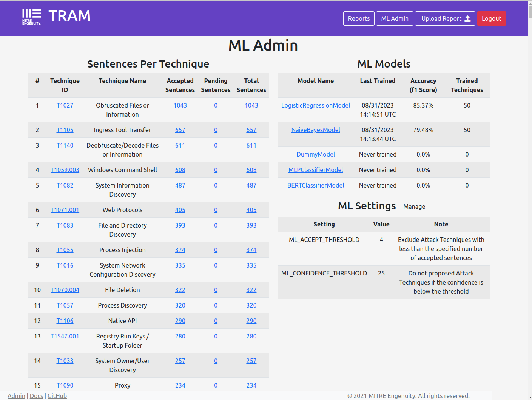
Task: Click the upload icon in Upload Report
Action: click(x=467, y=18)
